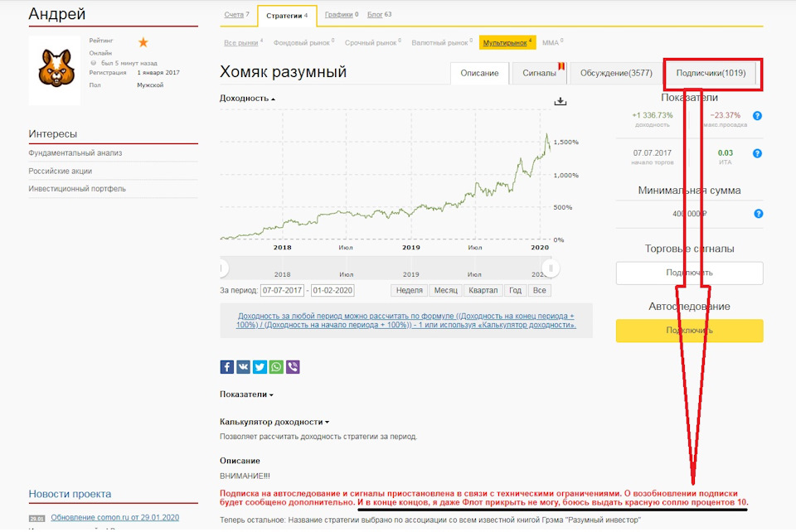Open Обновление comon.ru news link
Image resolution: width=796 pixels, height=532 pixels.
[x=114, y=518]
